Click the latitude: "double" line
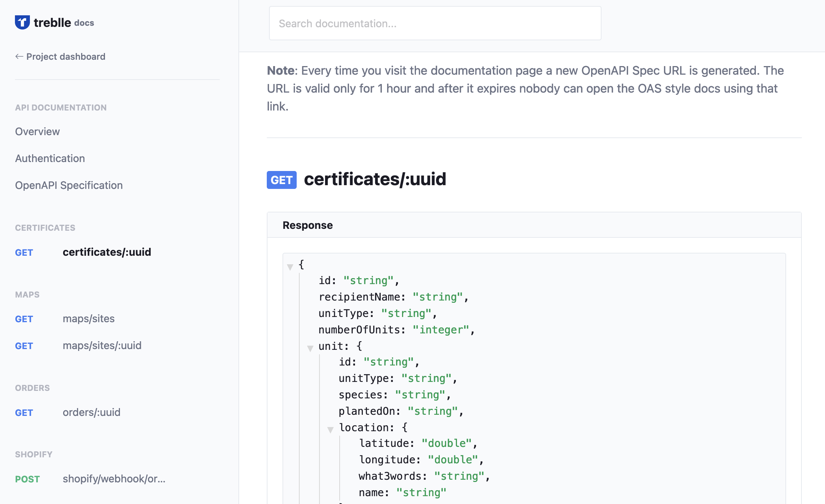This screenshot has width=825, height=504. click(x=418, y=443)
